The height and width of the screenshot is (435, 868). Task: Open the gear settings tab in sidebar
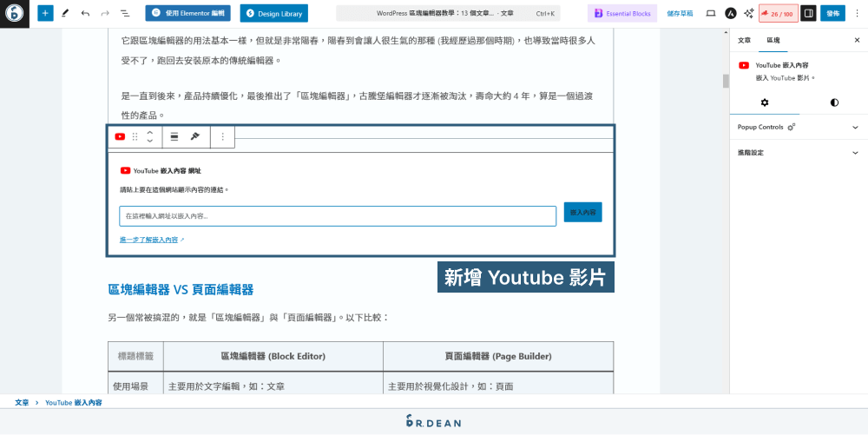[765, 102]
